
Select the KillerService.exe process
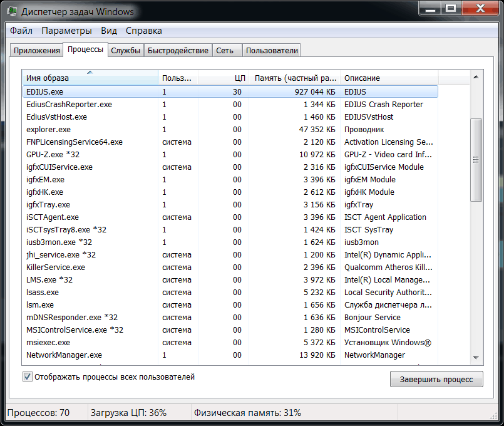(x=230, y=268)
